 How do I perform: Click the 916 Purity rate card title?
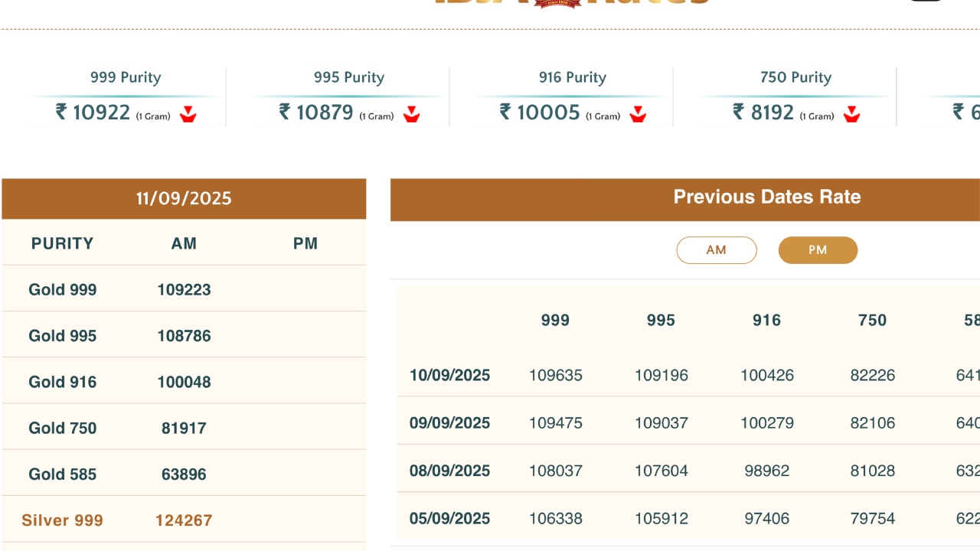click(572, 77)
